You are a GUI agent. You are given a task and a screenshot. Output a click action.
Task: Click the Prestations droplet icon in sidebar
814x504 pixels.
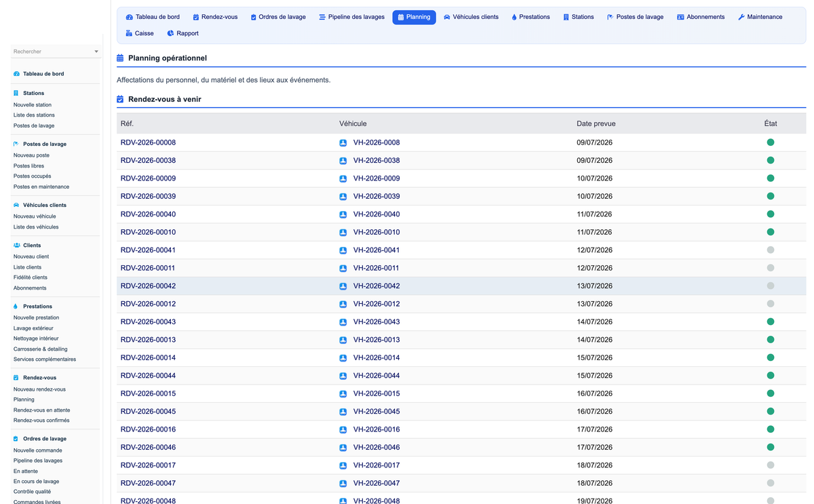(16, 307)
